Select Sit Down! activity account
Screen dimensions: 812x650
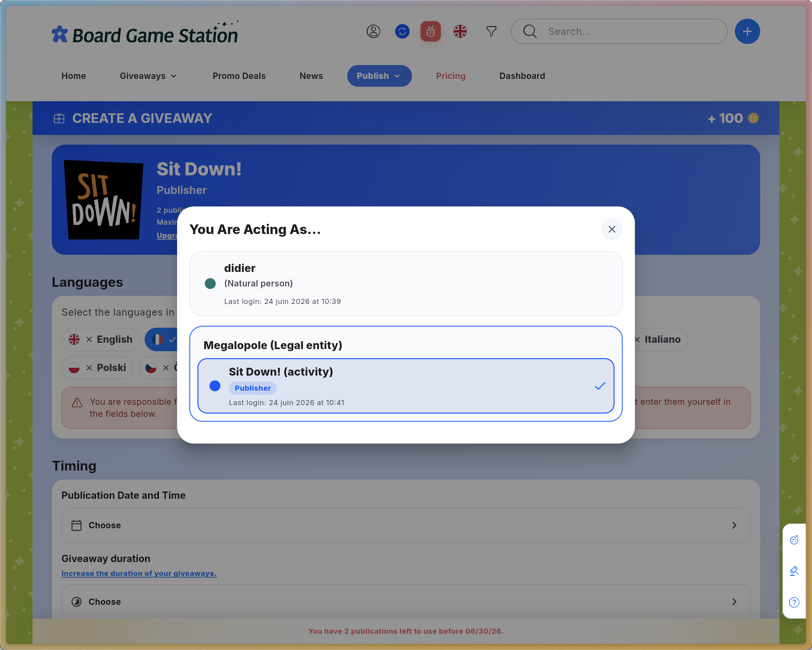coord(406,386)
